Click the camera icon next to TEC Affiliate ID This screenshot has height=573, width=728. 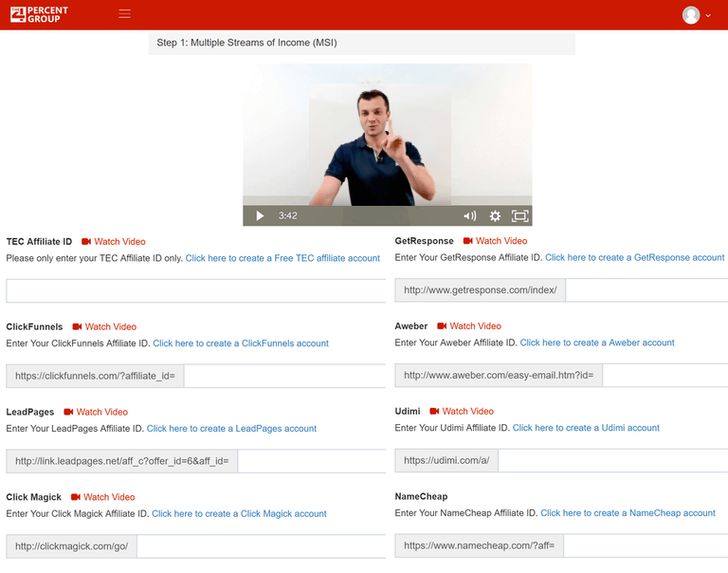[x=86, y=242]
